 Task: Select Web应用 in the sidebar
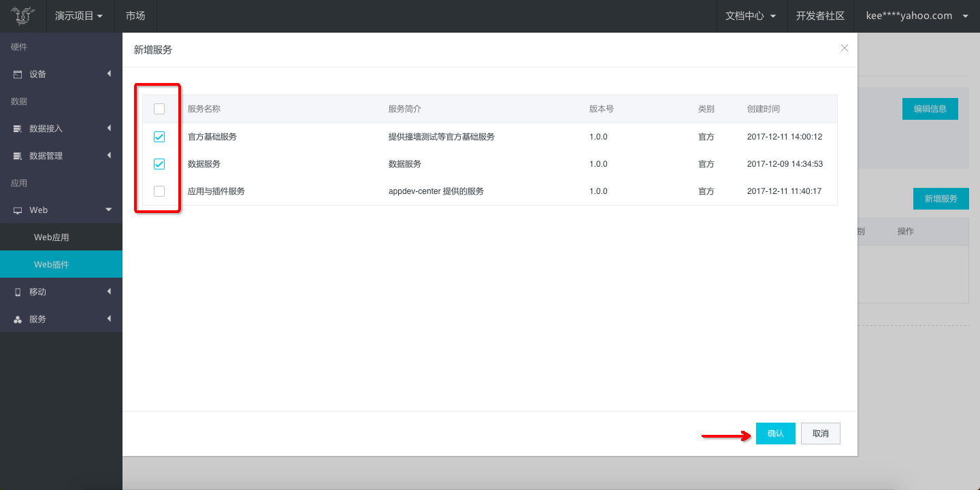pyautogui.click(x=52, y=238)
